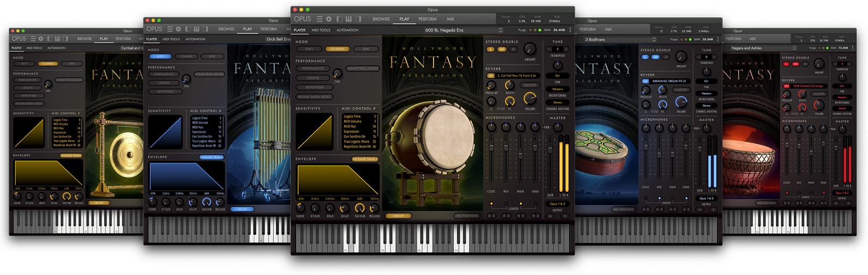868x275 pixels.
Task: Adjust the HC filter knob in center window
Action: click(510, 101)
